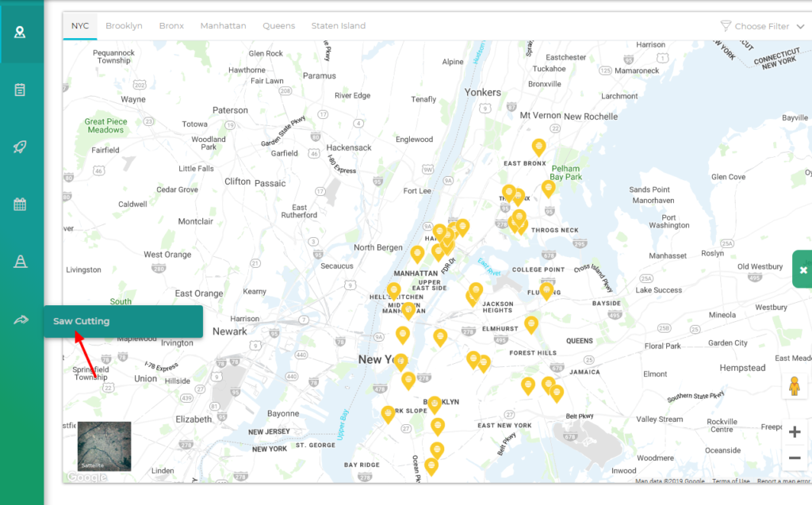The height and width of the screenshot is (505, 812).
Task: Click the clipboard icon in the sidebar
Action: pos(21,90)
